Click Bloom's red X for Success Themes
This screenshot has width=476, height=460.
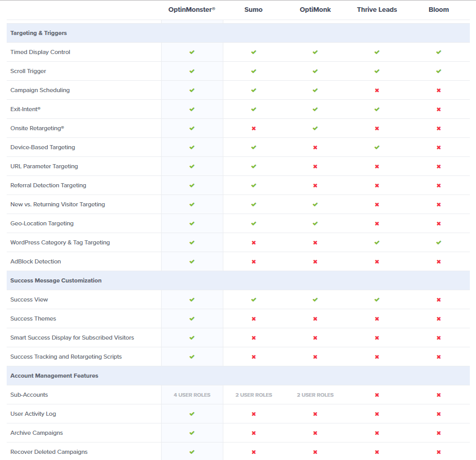click(438, 319)
